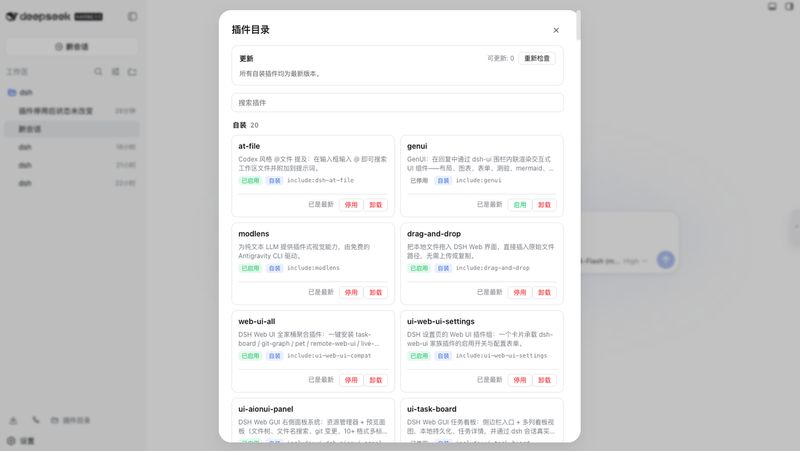The image size is (800, 451).
Task: Open the dsh conversation timestamped 16
Action: (71, 147)
